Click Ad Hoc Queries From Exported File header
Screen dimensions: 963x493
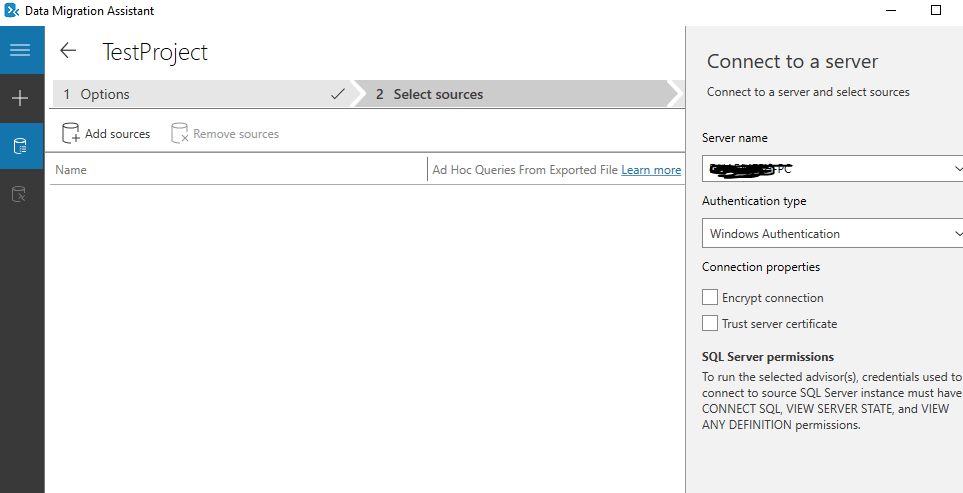click(x=525, y=170)
